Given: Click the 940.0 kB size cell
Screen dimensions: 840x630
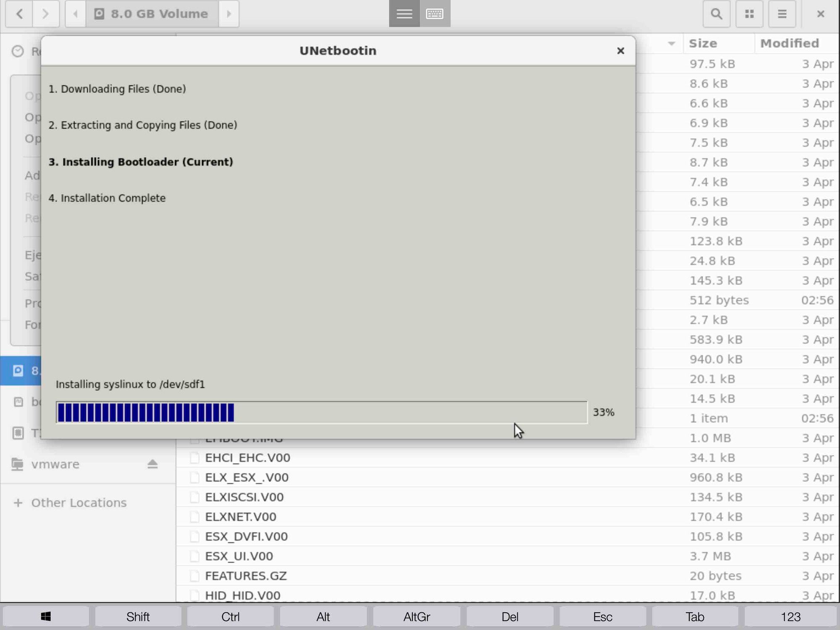Looking at the screenshot, I should (x=716, y=359).
